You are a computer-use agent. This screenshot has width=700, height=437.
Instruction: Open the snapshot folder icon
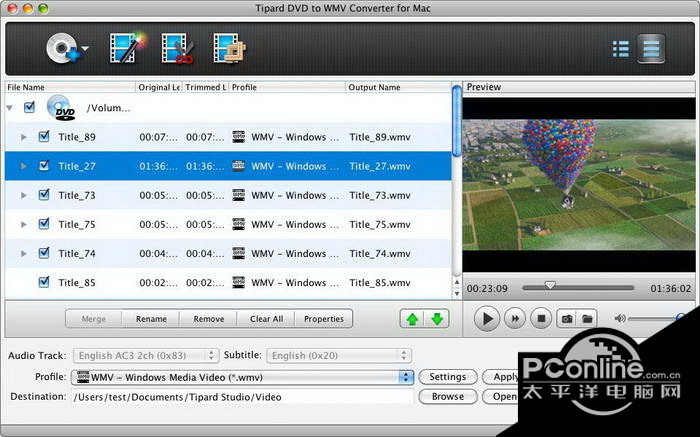[588, 319]
